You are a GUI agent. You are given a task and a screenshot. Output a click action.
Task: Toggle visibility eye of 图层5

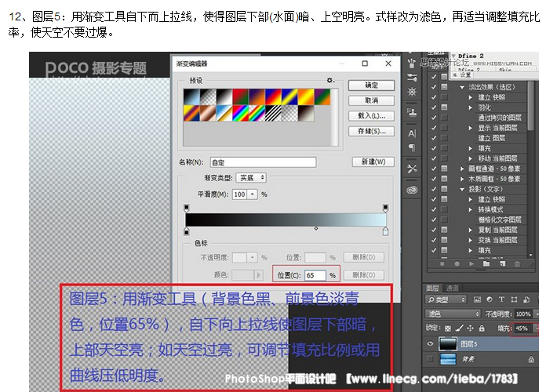(x=430, y=343)
